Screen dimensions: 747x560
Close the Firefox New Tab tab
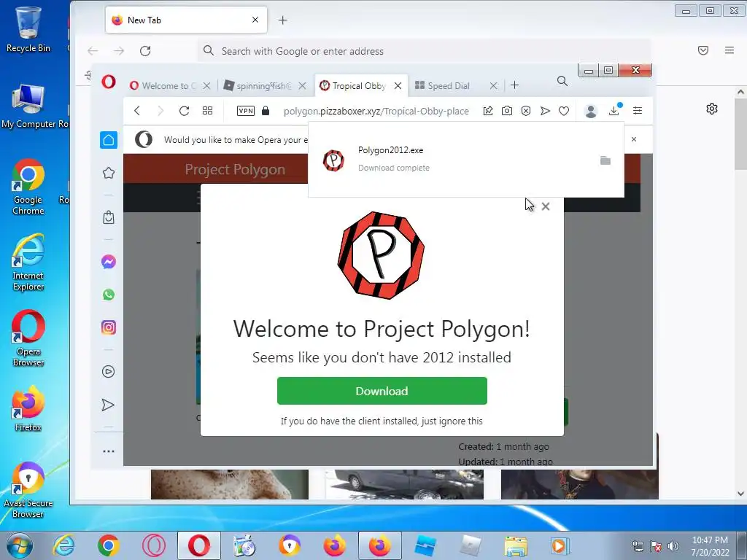tap(255, 20)
